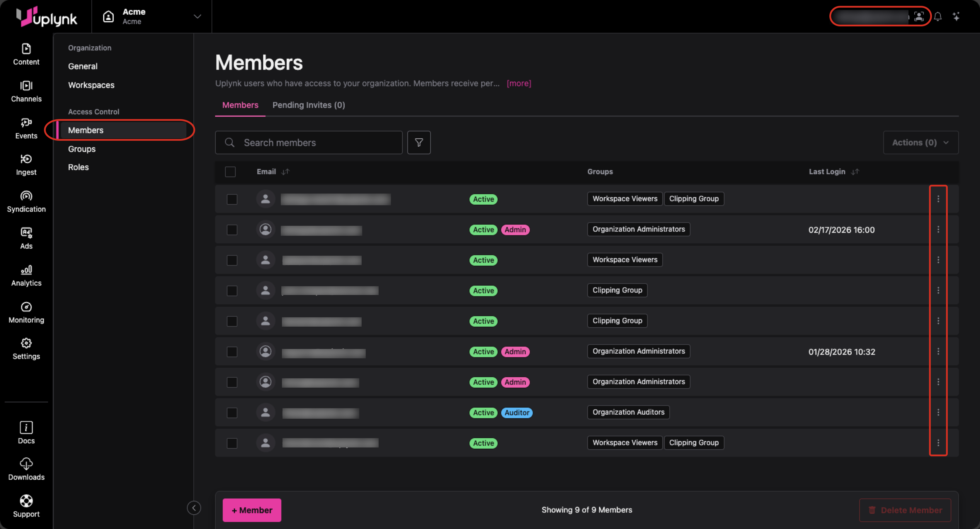Collapse the settings side panel

[x=194, y=508]
